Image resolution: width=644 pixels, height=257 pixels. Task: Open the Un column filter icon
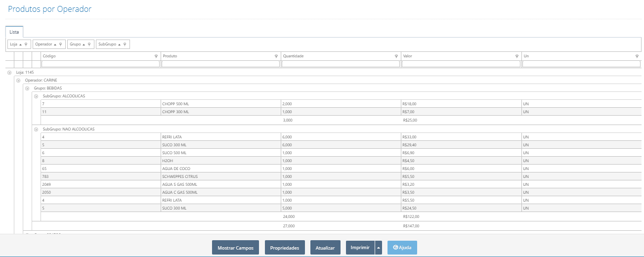[x=637, y=56]
